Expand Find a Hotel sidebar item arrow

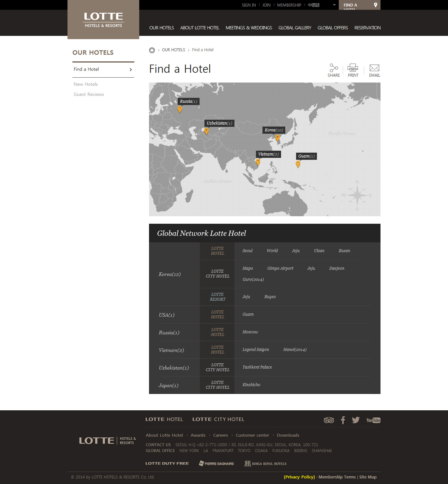(131, 69)
